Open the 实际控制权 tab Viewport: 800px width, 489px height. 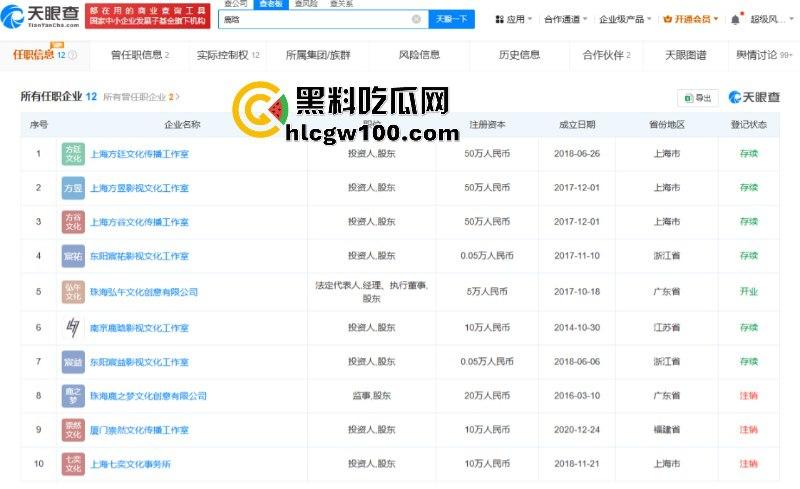[x=228, y=55]
